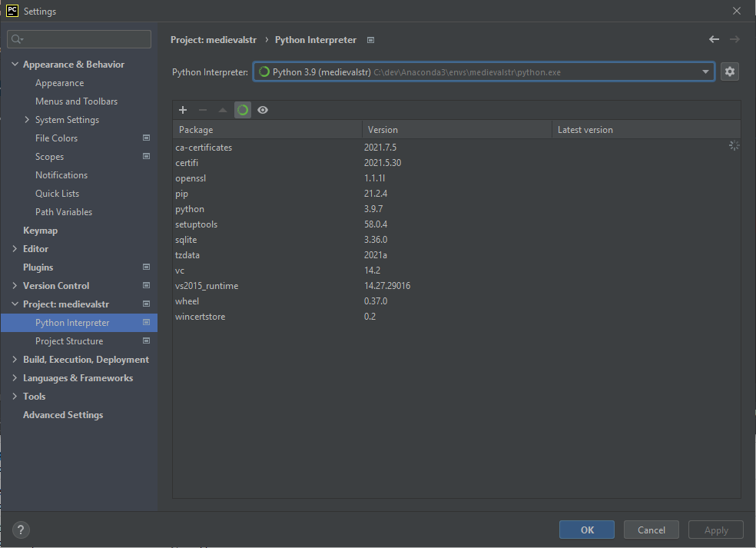The width and height of the screenshot is (756, 548).
Task: Select Project Structure settings
Action: [x=69, y=340]
